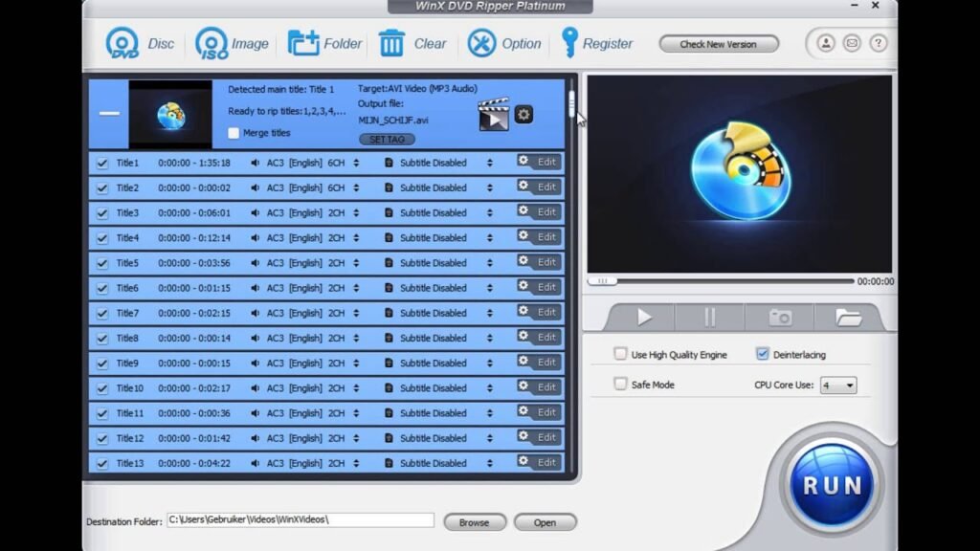Uncheck the Title1 checkbox
This screenshot has height=551, width=980.
click(x=101, y=163)
